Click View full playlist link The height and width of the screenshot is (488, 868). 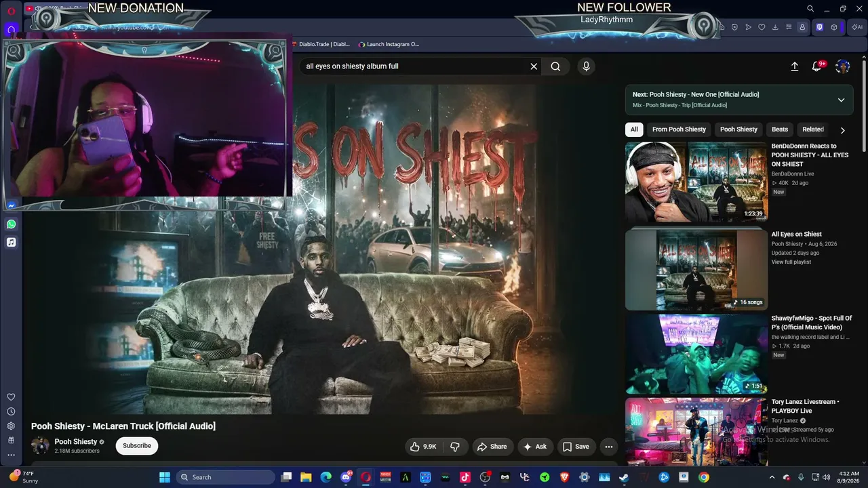click(791, 262)
